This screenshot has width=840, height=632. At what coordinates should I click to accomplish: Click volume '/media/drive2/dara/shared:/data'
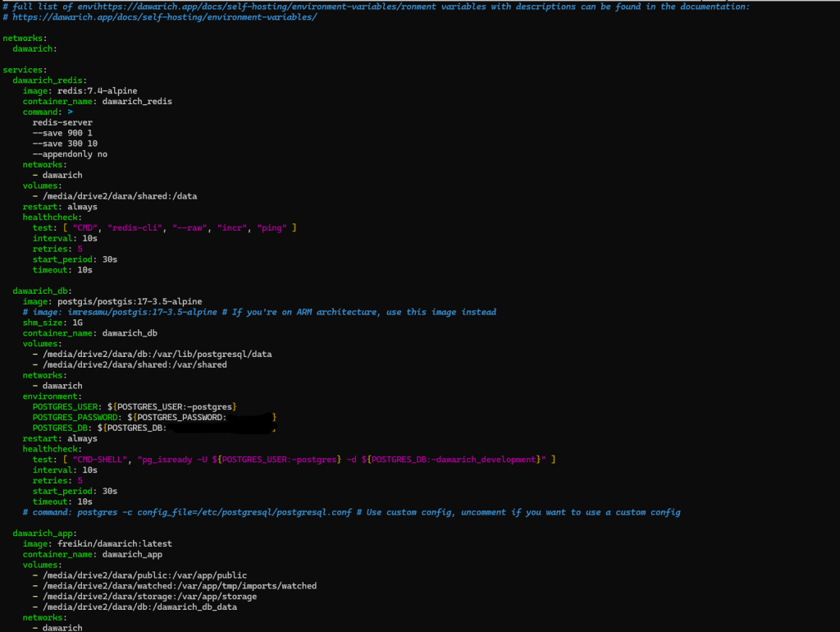pyautogui.click(x=120, y=196)
